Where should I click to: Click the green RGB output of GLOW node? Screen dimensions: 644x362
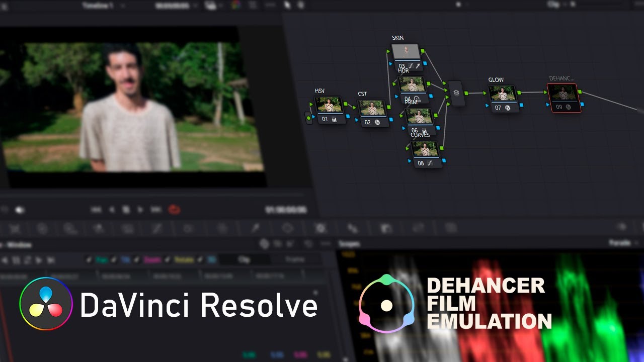coord(519,93)
